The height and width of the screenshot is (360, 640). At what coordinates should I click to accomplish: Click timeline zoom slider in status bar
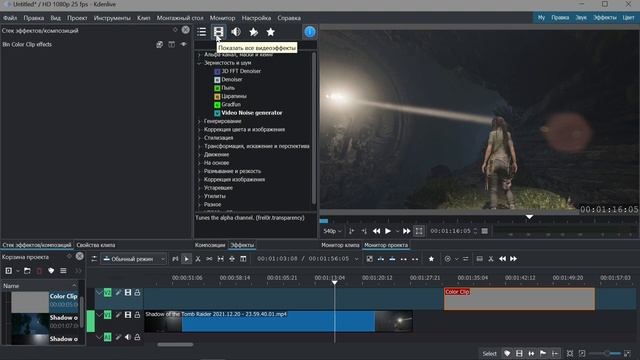pos(604,353)
